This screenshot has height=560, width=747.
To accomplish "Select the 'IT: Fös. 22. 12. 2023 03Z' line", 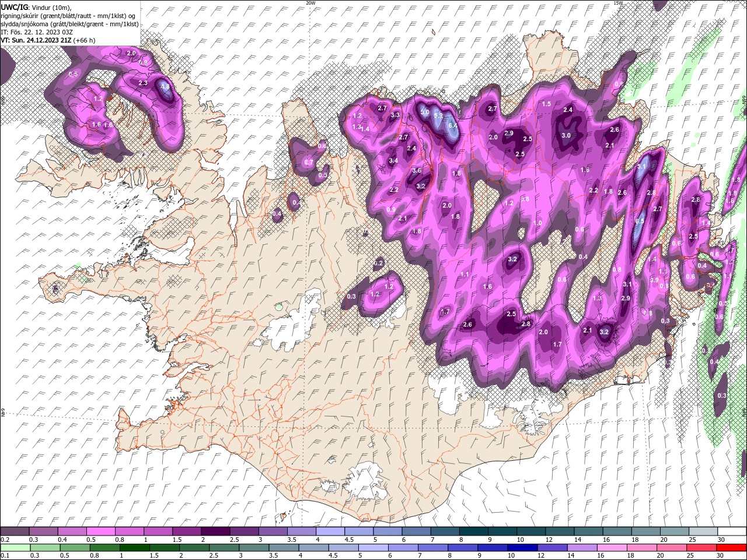I will (x=38, y=32).
